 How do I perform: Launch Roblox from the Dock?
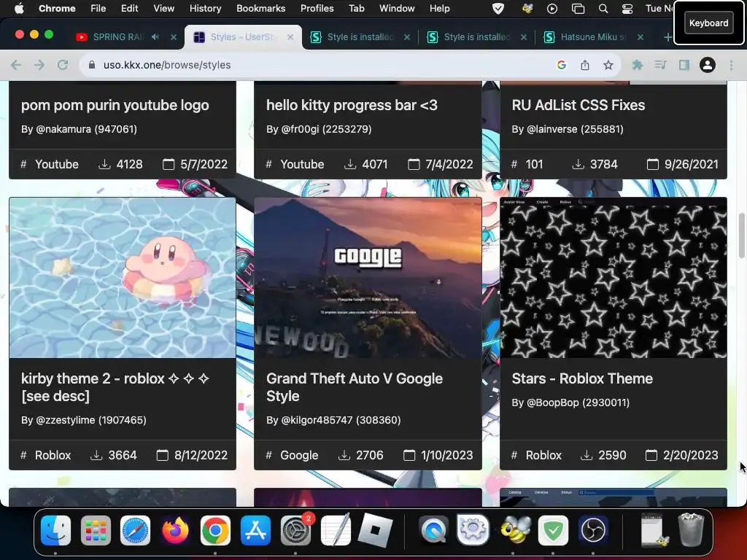coord(376,530)
